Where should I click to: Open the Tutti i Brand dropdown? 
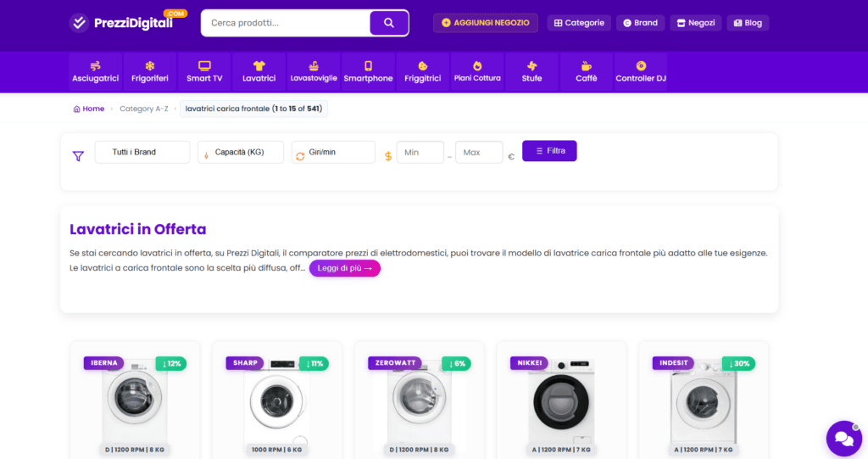pos(142,152)
